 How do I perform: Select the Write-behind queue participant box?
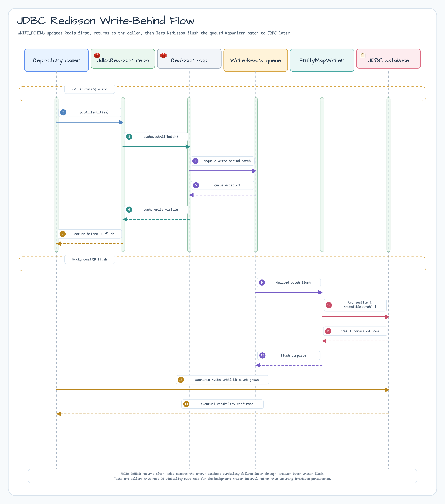click(255, 60)
